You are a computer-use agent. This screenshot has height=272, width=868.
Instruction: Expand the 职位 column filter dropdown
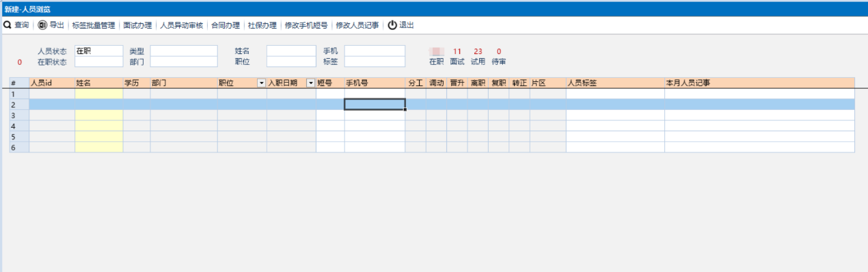tap(261, 83)
